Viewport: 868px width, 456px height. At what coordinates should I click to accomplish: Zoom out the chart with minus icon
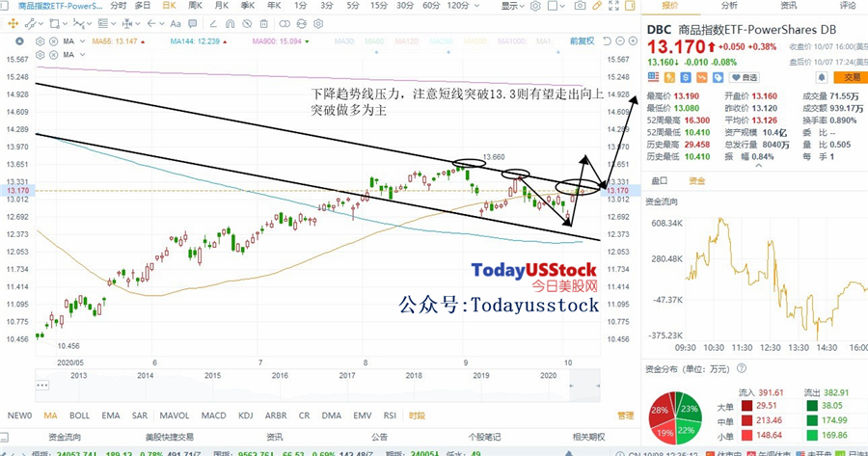point(620,40)
